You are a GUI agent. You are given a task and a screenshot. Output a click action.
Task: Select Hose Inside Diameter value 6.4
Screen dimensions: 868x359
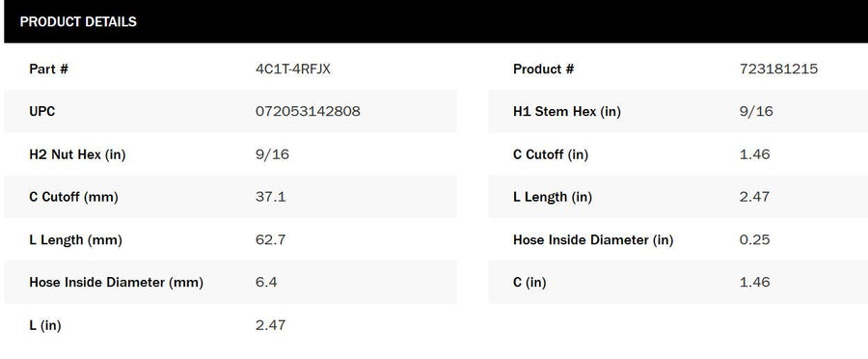point(266,283)
